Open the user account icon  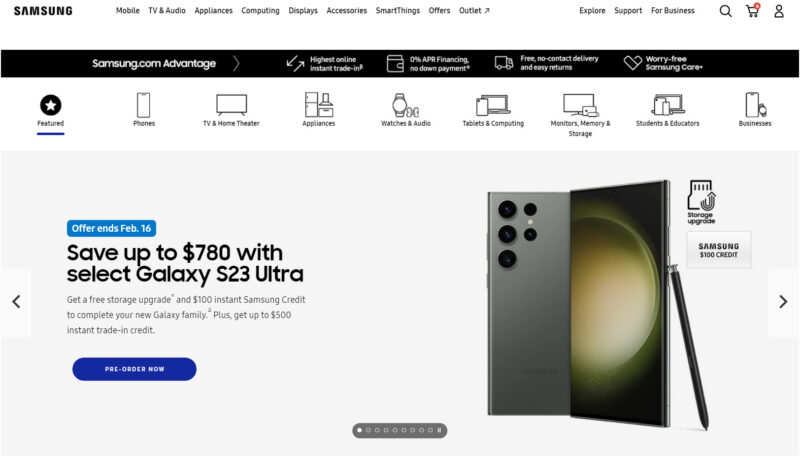point(779,11)
